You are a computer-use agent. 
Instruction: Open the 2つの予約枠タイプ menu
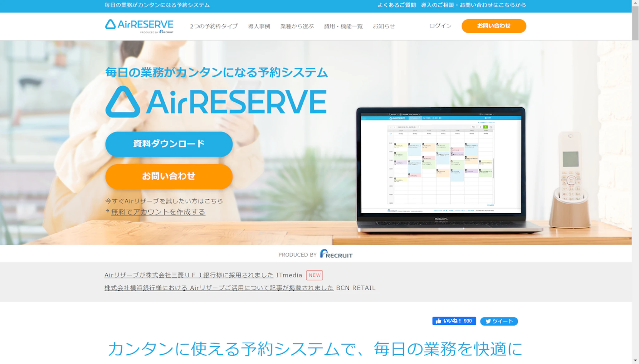pyautogui.click(x=214, y=26)
